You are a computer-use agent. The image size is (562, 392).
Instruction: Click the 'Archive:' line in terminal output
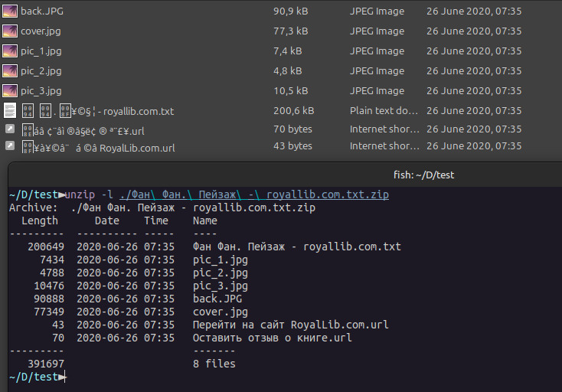coord(162,207)
